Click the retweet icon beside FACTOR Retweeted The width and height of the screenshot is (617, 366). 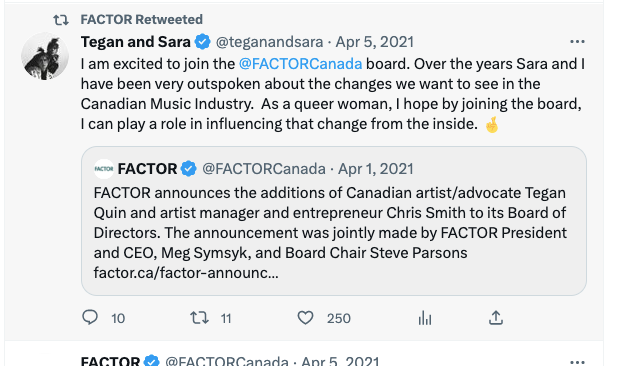click(61, 20)
